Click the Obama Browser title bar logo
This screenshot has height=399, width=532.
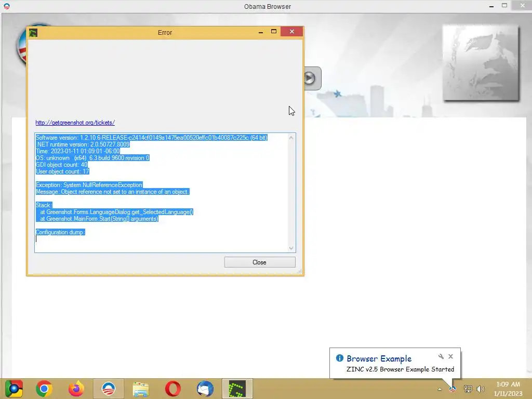point(6,6)
